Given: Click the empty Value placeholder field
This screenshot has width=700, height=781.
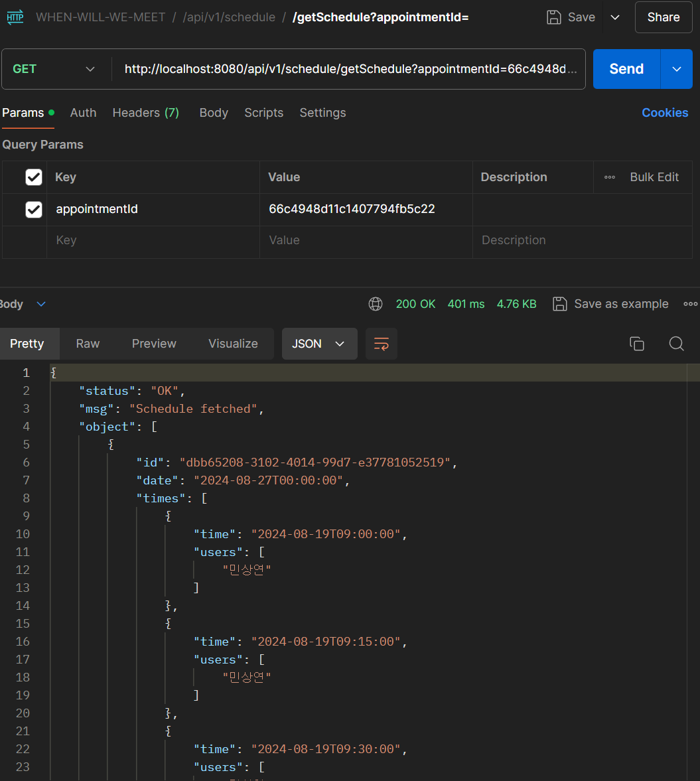Looking at the screenshot, I should (x=366, y=241).
